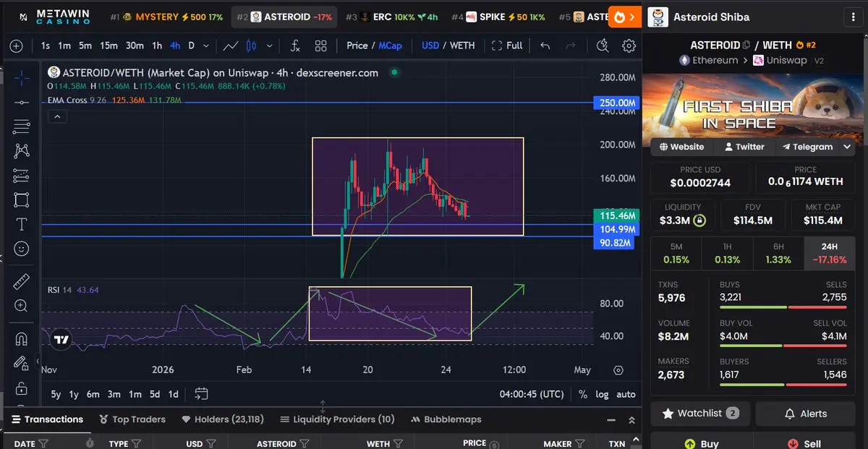This screenshot has width=868, height=449.
Task: Open the indicators fx menu
Action: point(295,46)
